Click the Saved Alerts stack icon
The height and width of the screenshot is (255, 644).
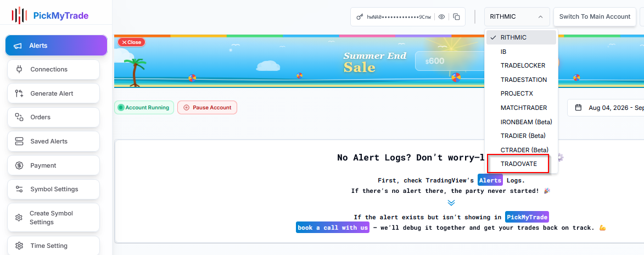[x=19, y=141]
